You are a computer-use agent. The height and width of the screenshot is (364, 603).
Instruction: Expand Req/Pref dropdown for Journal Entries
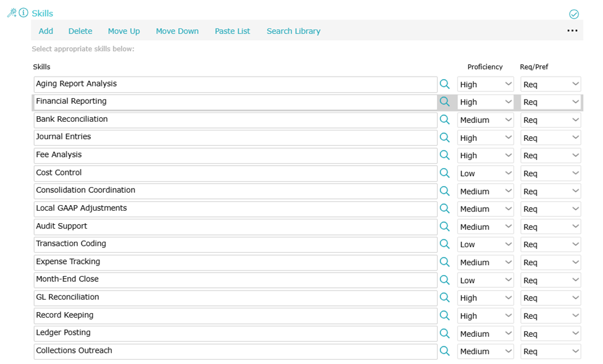pos(550,138)
